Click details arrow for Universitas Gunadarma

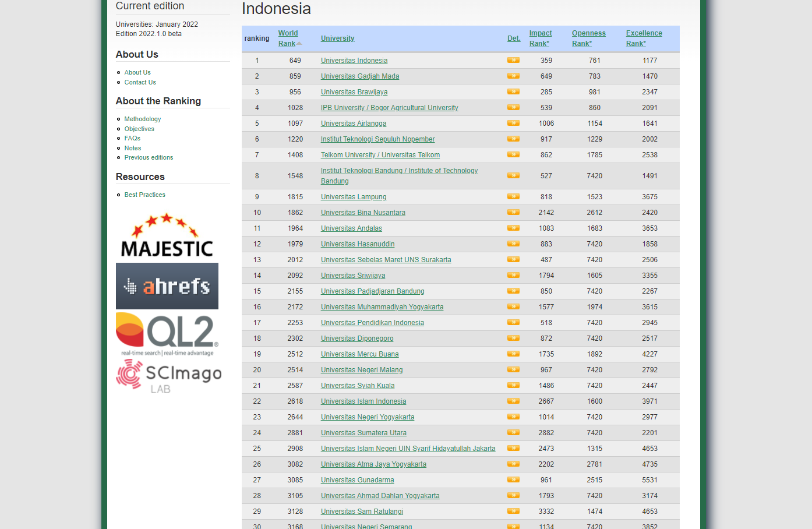[x=513, y=479]
